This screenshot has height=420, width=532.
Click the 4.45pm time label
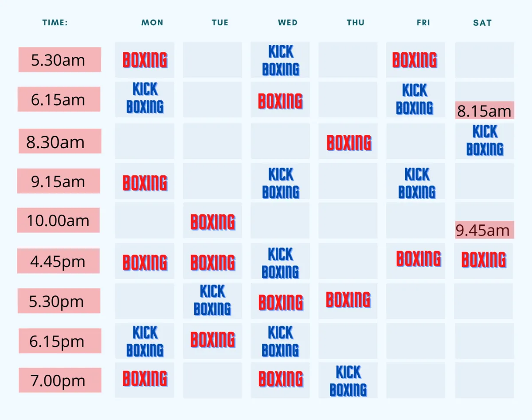pyautogui.click(x=59, y=261)
